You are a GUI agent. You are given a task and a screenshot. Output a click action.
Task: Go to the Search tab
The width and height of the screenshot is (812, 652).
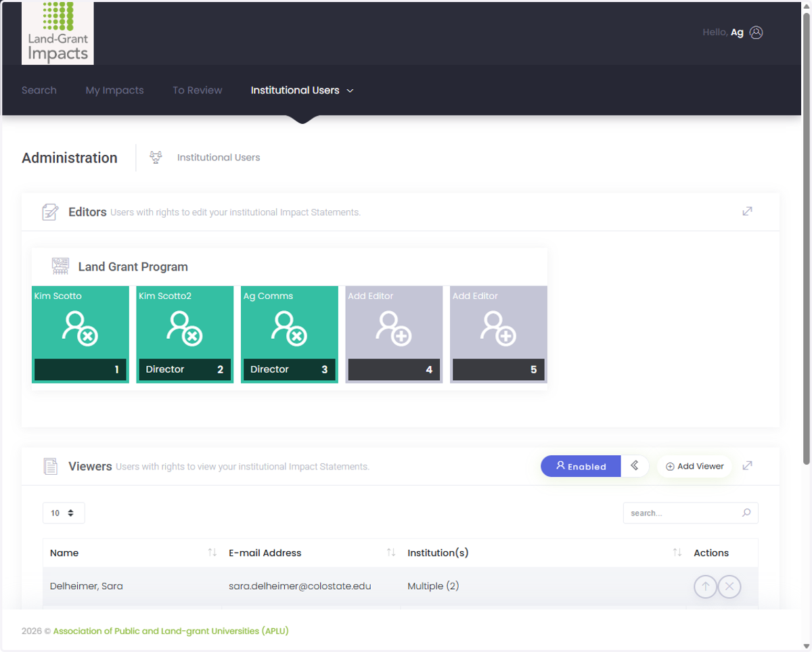pos(39,90)
